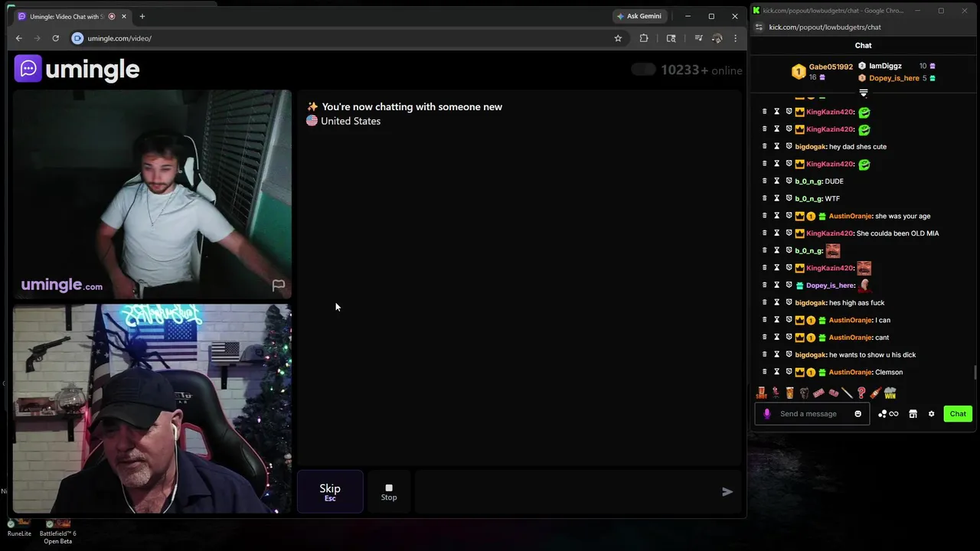This screenshot has height=551, width=980.
Task: Click the Umingle address bar URL
Action: [x=119, y=38]
